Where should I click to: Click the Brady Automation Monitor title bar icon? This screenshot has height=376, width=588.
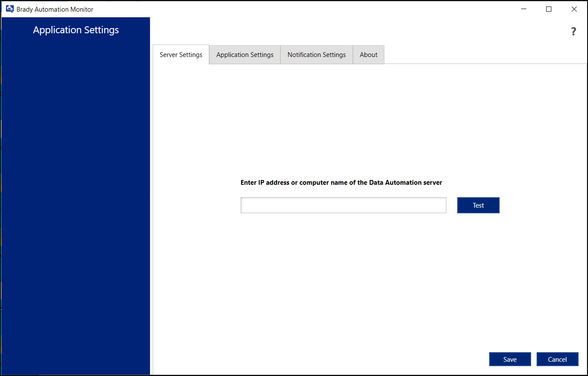coord(10,9)
